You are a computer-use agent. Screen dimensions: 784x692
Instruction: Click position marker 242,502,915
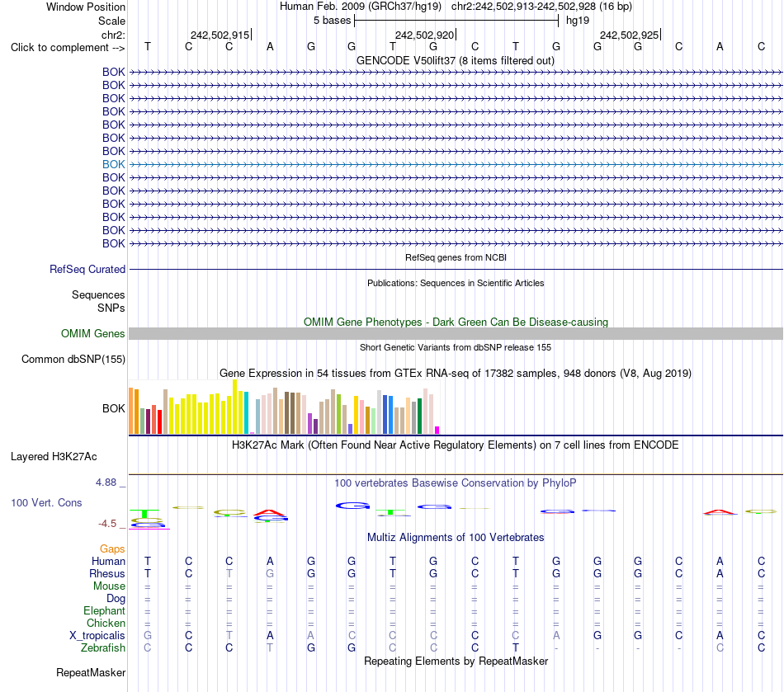(x=220, y=35)
